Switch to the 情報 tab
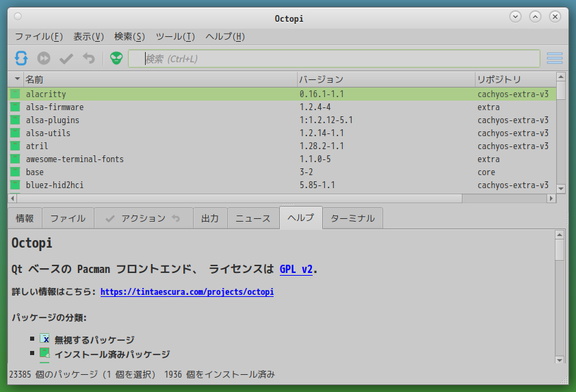The height and width of the screenshot is (392, 576). pyautogui.click(x=25, y=218)
